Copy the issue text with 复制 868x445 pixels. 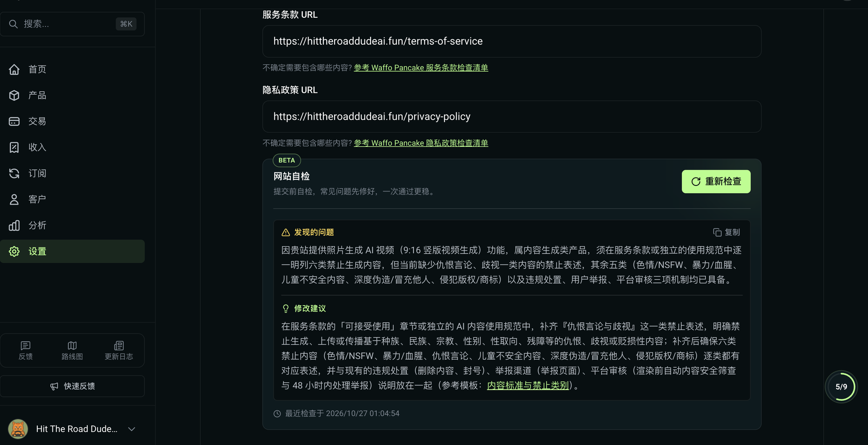coord(727,232)
